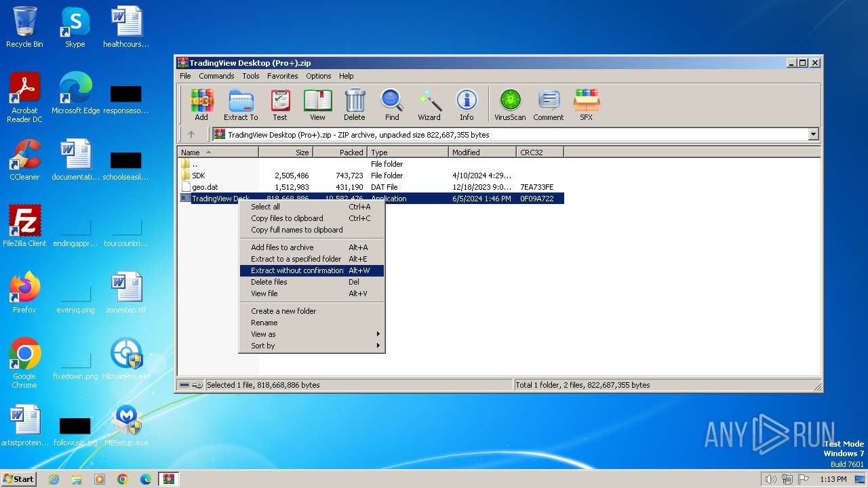Click the Extract To toolbar icon
Screen dimensions: 868x488
tap(241, 105)
